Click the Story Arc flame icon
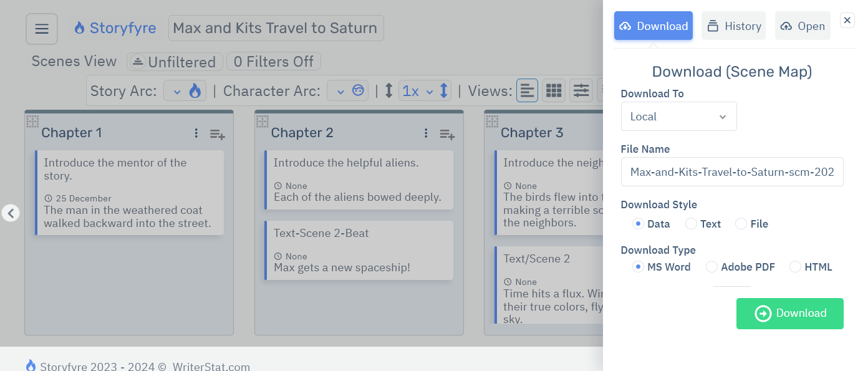 194,90
